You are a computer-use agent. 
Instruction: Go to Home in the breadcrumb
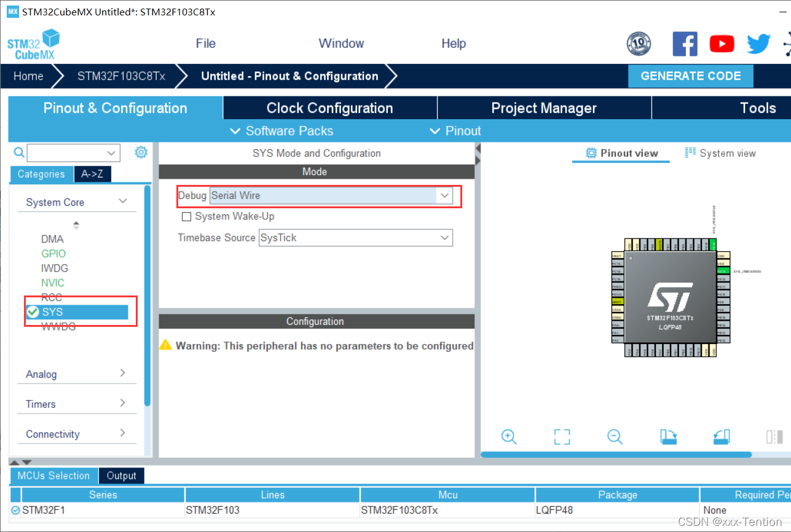(28, 76)
